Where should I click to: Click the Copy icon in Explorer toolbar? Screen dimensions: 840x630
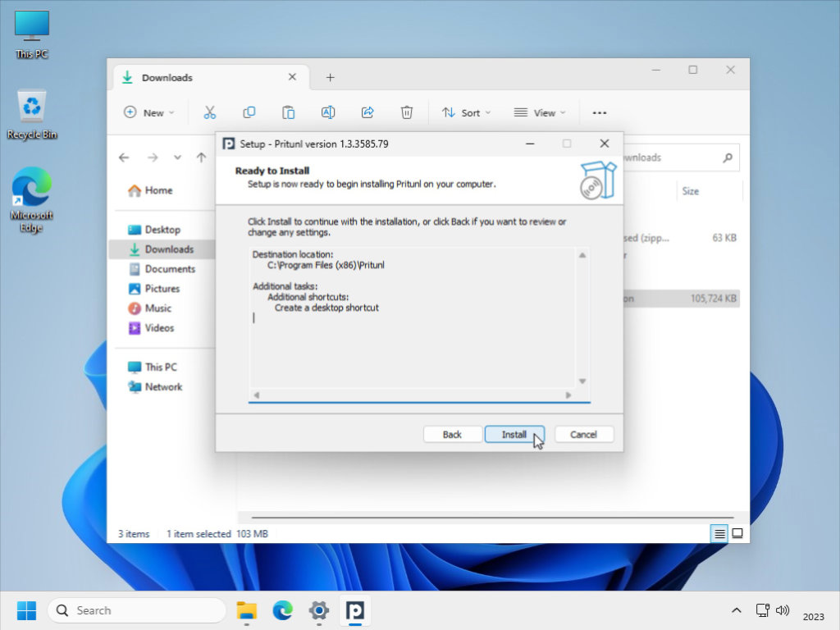coord(249,112)
